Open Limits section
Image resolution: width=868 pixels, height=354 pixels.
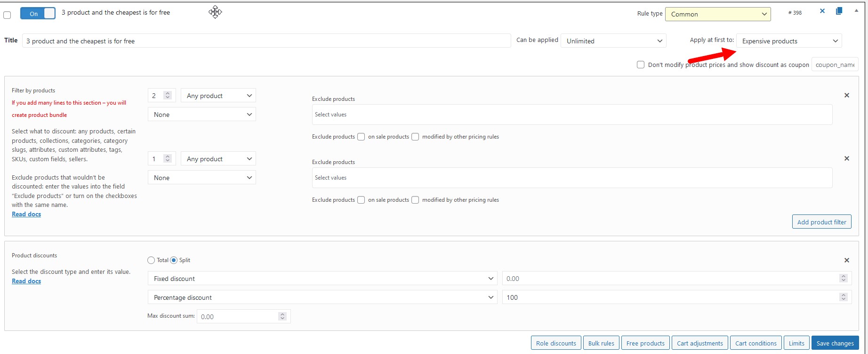click(x=797, y=343)
